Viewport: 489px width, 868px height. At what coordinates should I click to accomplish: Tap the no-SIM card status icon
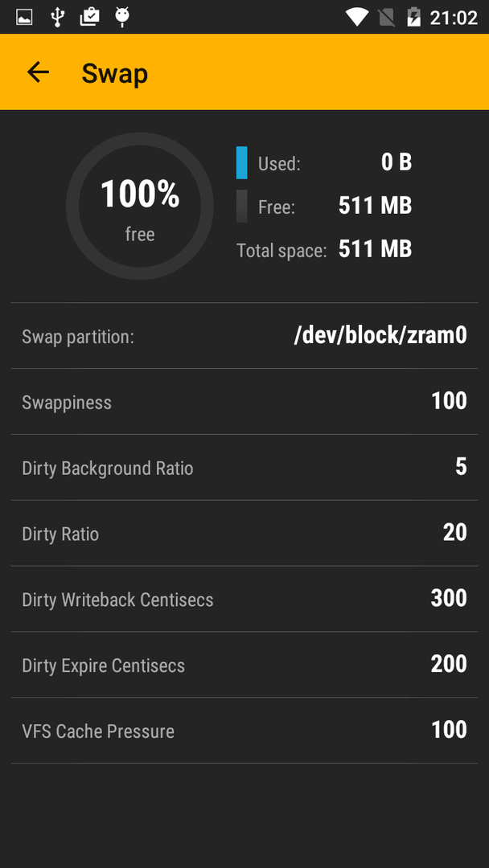[387, 17]
